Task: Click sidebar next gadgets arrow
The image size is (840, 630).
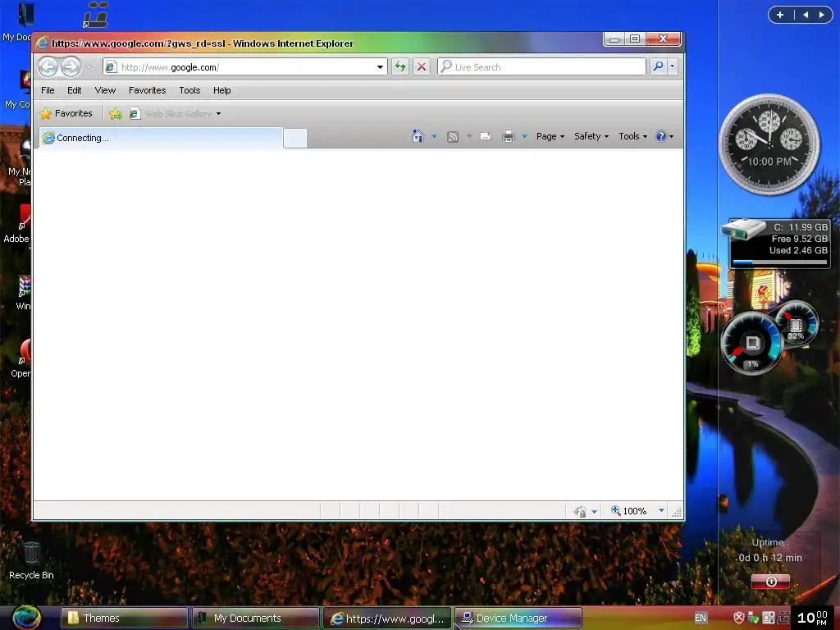Action: [821, 15]
